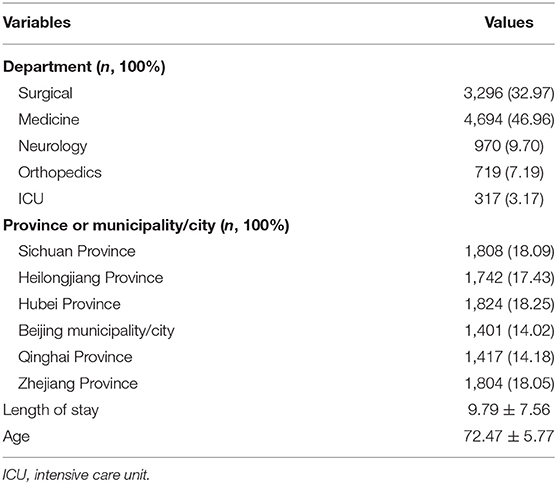Click the Surgical row label
This screenshot has width=557, height=484.
coord(45,93)
